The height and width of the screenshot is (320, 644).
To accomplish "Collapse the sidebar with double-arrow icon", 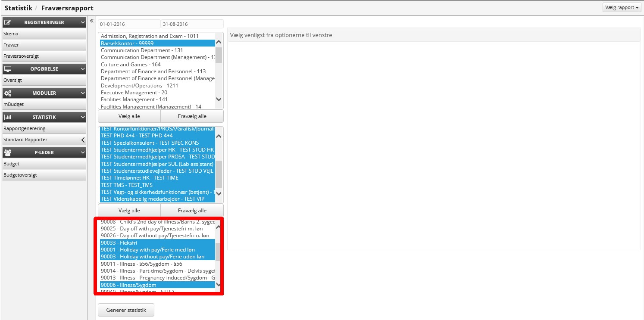I will [91, 21].
